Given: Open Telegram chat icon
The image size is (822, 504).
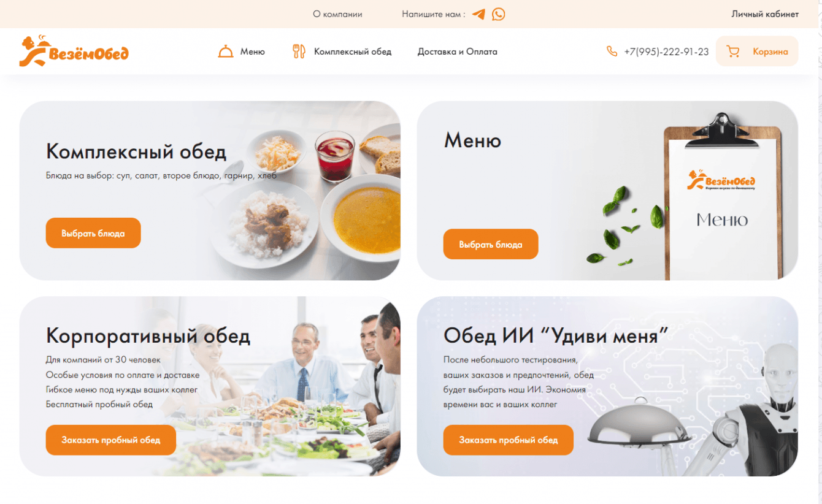Looking at the screenshot, I should pos(478,14).
